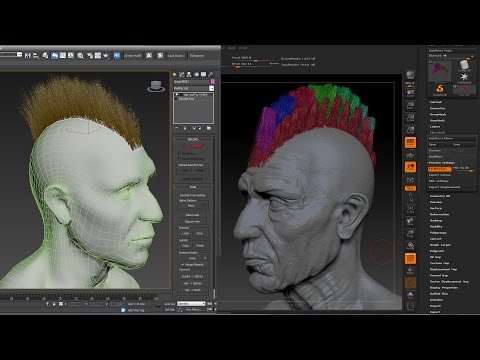Click the Scroll icon in ZBrush right shelf
480x360 pixels.
[410, 93]
